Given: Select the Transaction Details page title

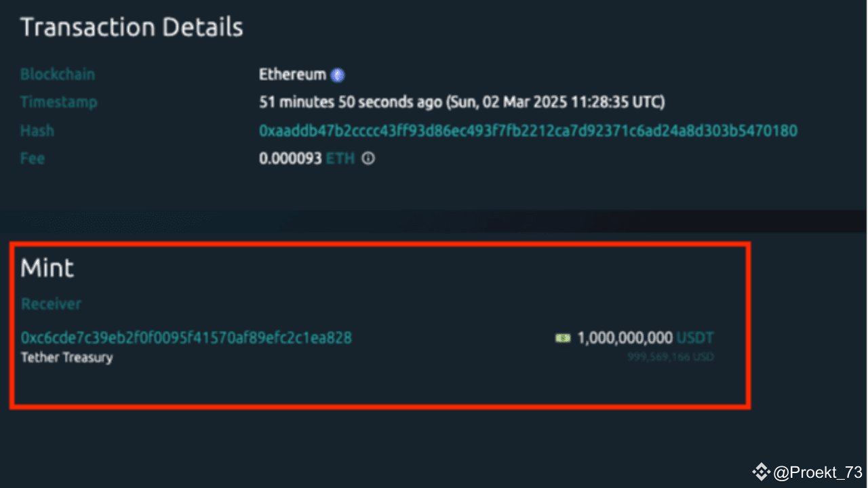Looking at the screenshot, I should (x=132, y=27).
